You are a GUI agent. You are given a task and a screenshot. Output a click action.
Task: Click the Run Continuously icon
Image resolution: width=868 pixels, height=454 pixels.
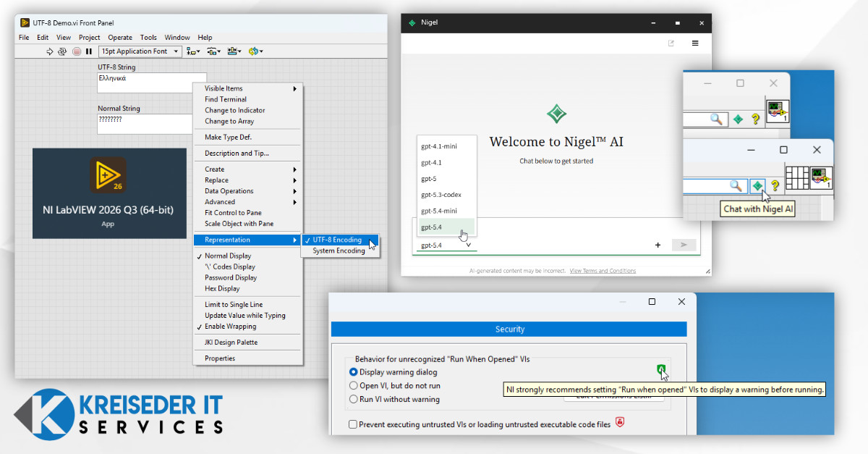pos(62,51)
